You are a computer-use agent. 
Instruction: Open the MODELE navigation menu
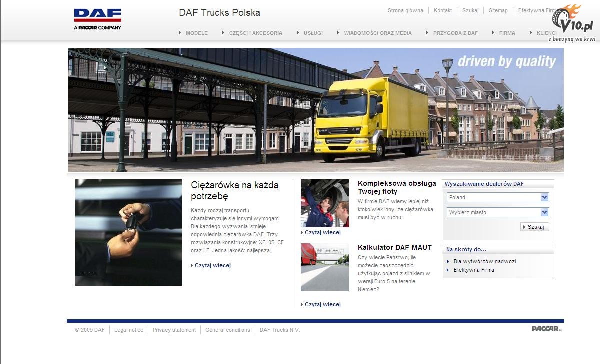pos(196,33)
